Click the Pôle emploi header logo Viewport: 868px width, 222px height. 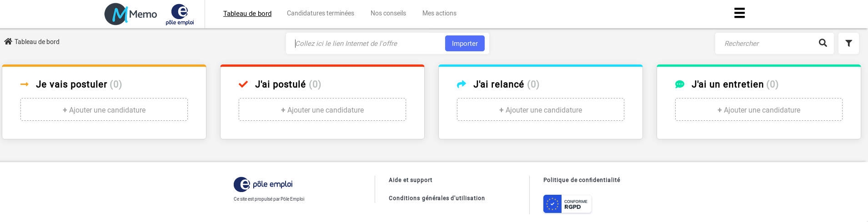click(180, 15)
